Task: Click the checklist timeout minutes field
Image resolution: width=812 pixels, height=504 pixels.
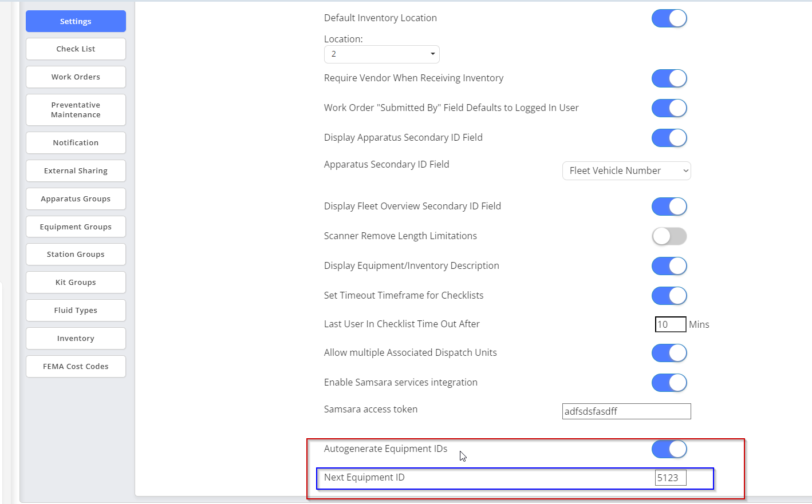Action: (670, 324)
